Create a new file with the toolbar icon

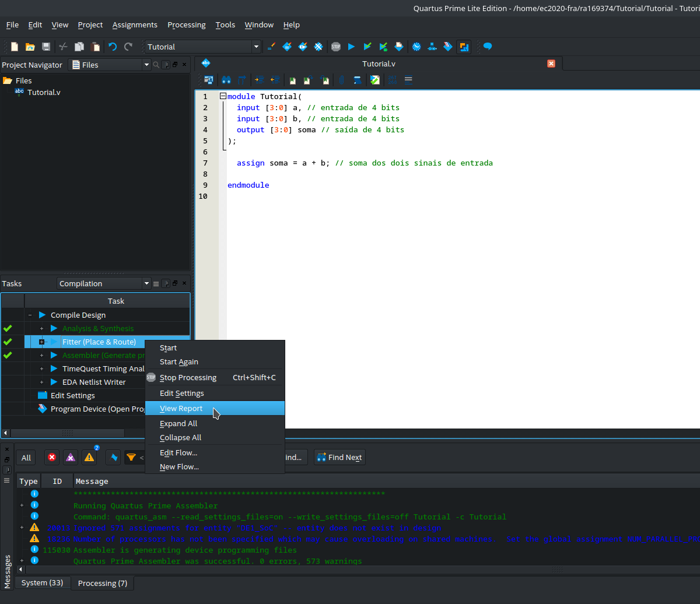pos(15,47)
